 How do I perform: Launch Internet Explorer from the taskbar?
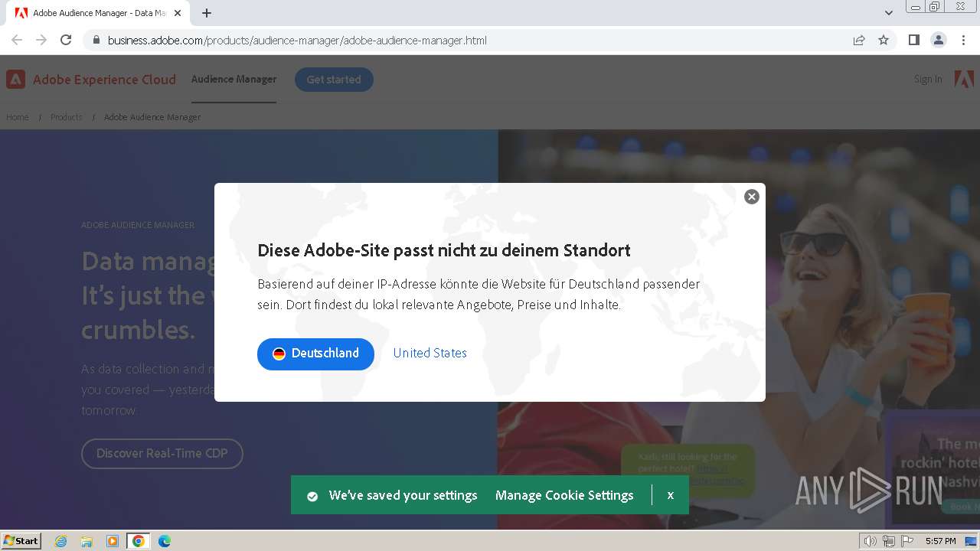coord(61,541)
